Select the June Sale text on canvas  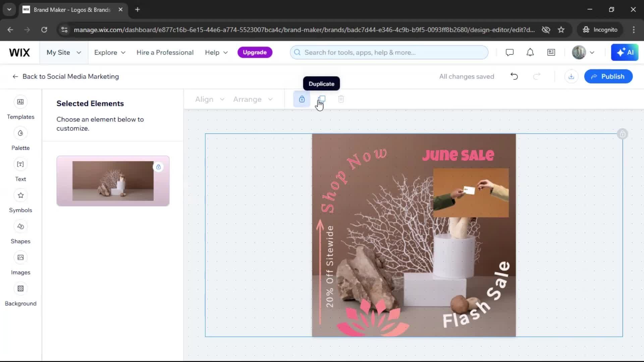coord(458,155)
